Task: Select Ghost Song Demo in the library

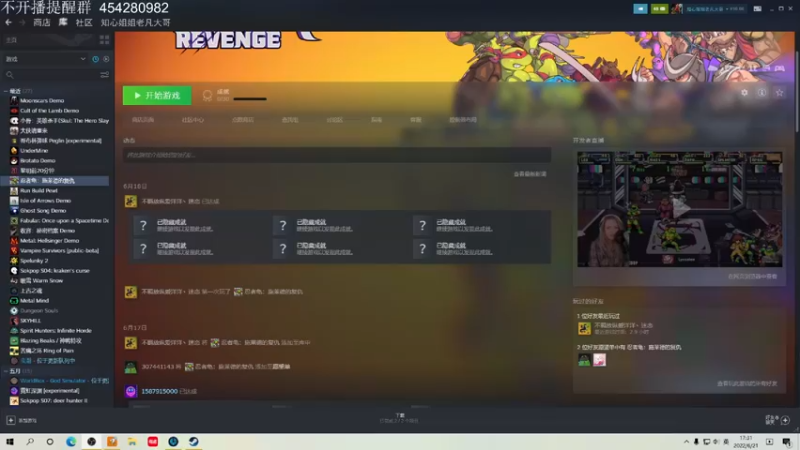Action: (x=43, y=211)
